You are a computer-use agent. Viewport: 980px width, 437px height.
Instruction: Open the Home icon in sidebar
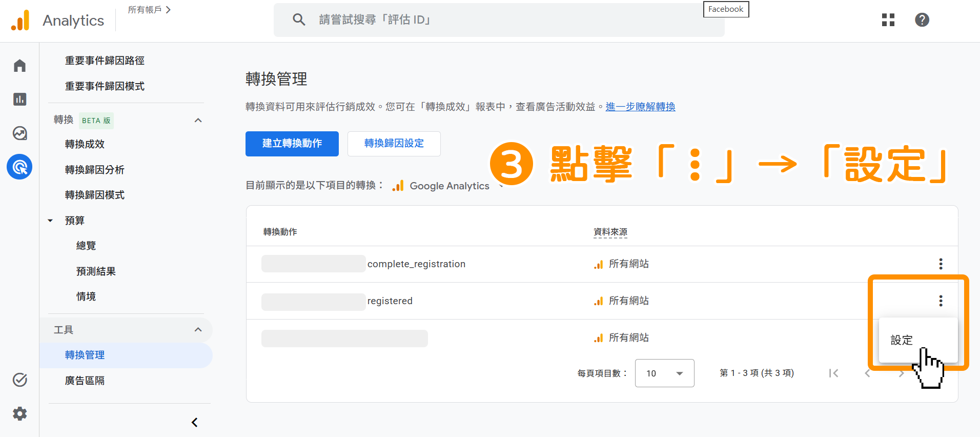(x=19, y=66)
